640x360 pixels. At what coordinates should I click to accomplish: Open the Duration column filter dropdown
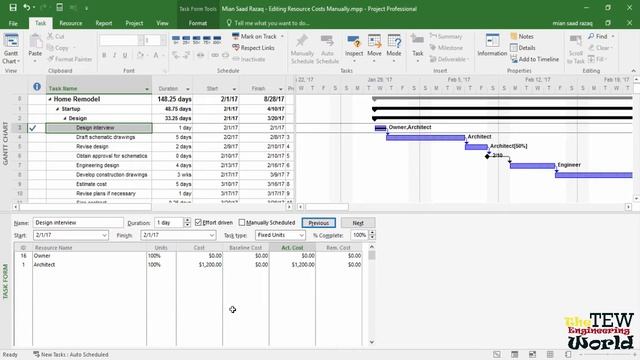(188, 89)
